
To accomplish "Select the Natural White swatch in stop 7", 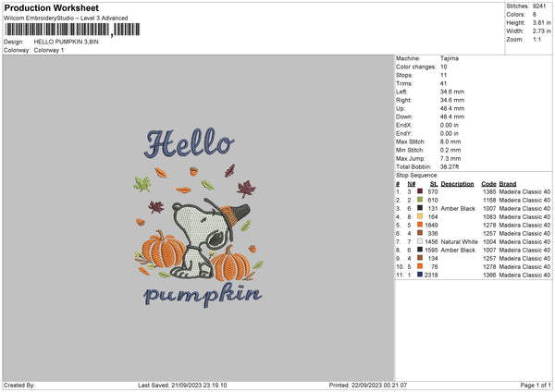I will pyautogui.click(x=419, y=241).
